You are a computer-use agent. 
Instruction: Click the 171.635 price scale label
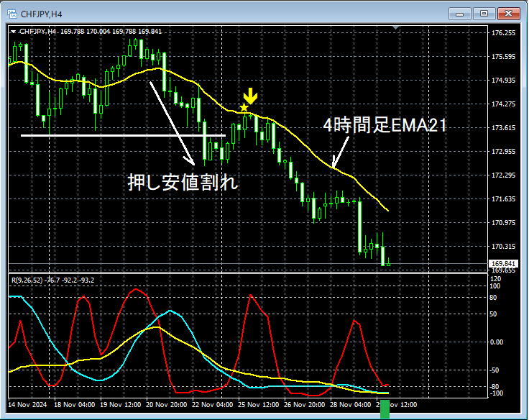click(503, 199)
